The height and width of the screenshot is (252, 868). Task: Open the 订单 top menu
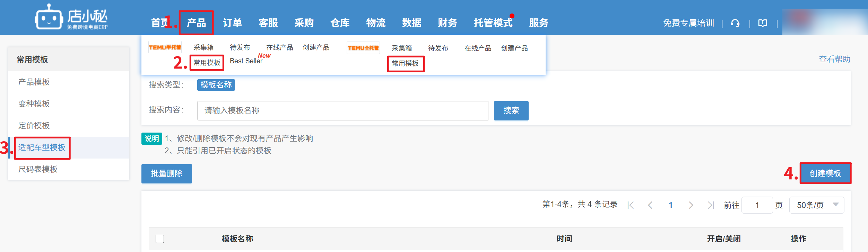click(x=232, y=23)
